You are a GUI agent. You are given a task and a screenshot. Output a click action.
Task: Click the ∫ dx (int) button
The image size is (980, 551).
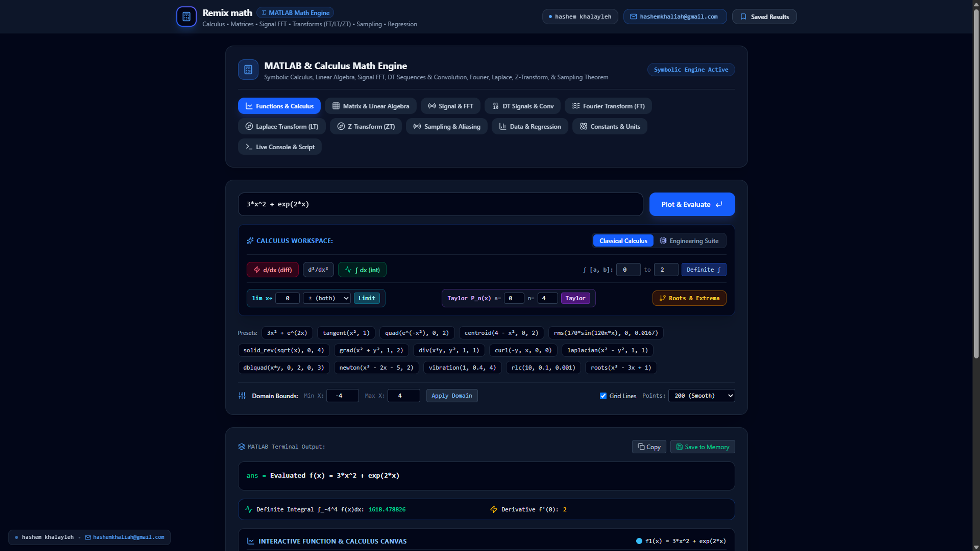click(362, 270)
